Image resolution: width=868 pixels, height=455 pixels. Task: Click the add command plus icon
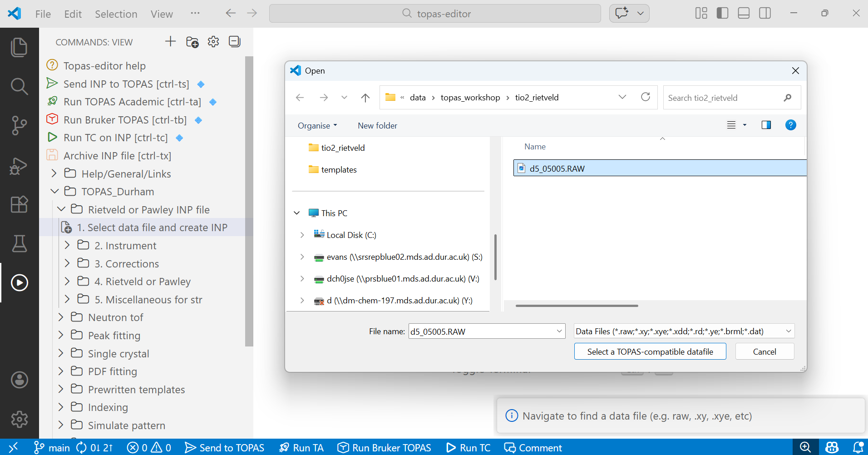pos(170,42)
